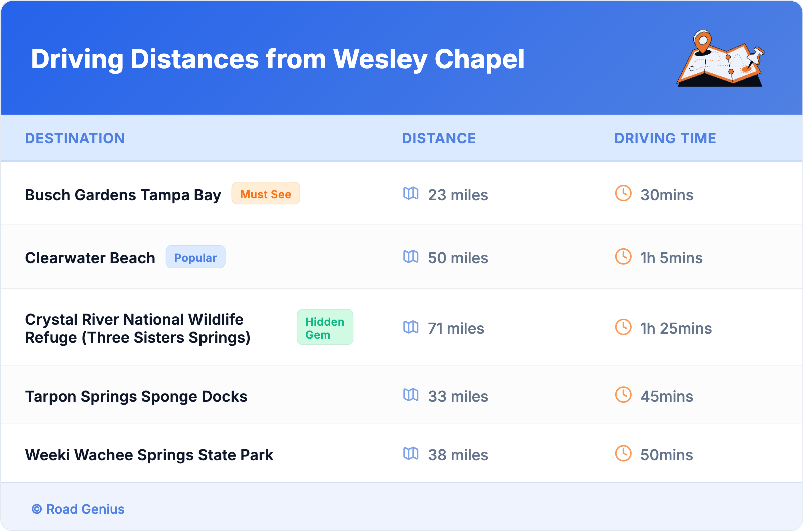Click the map and pin illustration icon

tap(721, 59)
